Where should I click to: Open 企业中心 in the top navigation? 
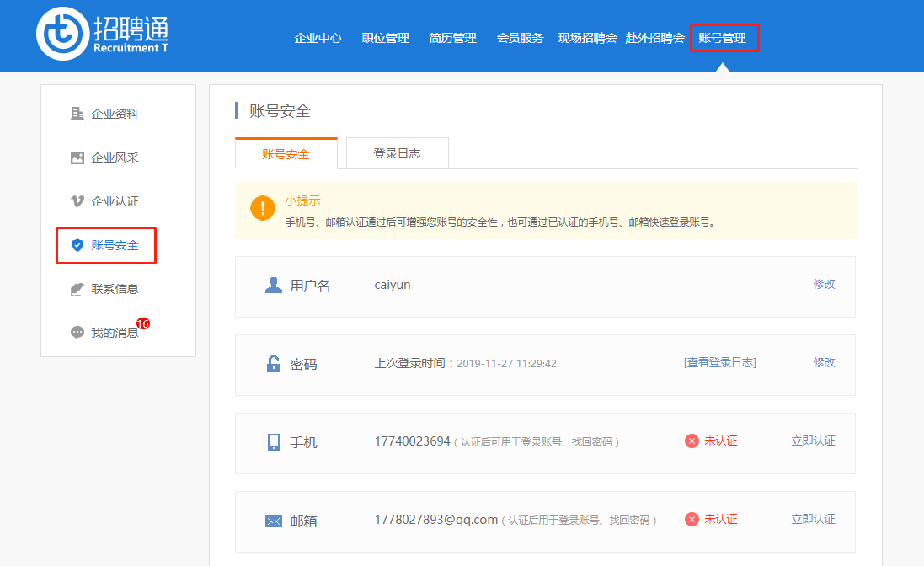[x=318, y=38]
